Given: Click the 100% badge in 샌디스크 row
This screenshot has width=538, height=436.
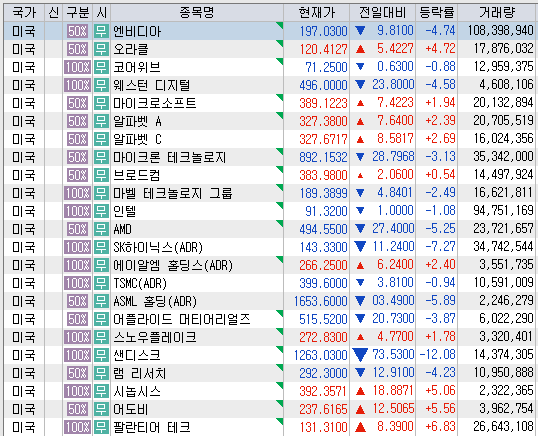Looking at the screenshot, I should coord(78,355).
